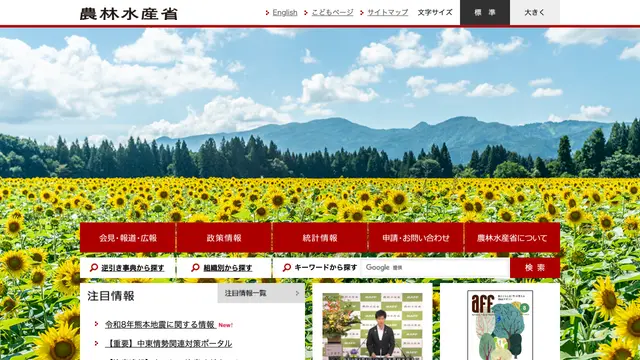Click the red arrow before サイトマップ
Viewport: 640px width, 360px height.
362,13
